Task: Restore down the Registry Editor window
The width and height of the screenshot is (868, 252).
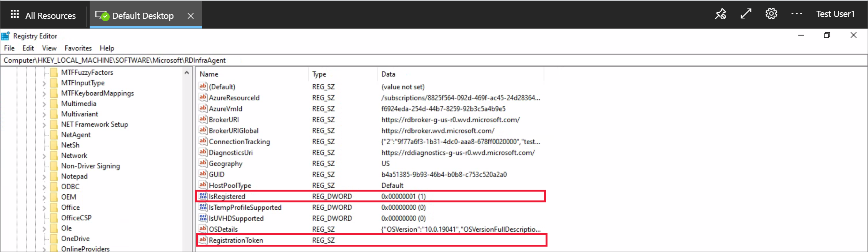Action: coord(827,35)
